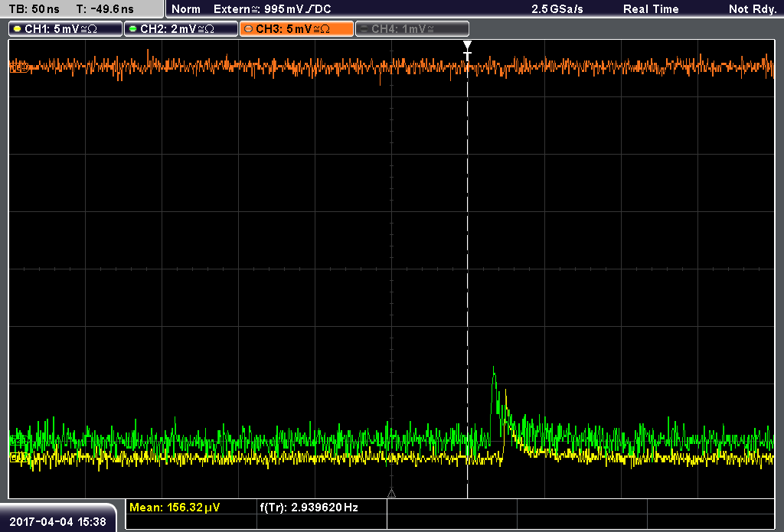Click the Extern 995 mV trigger source readout
Image resolution: width=784 pixels, height=532 pixels.
point(272,9)
